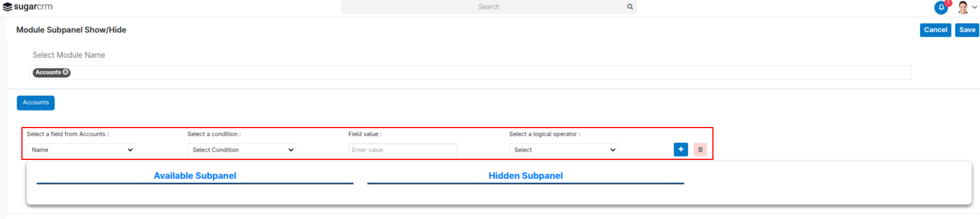Viewport: 980px width, 219px height.
Task: Open the notifications bell
Action: click(x=941, y=8)
